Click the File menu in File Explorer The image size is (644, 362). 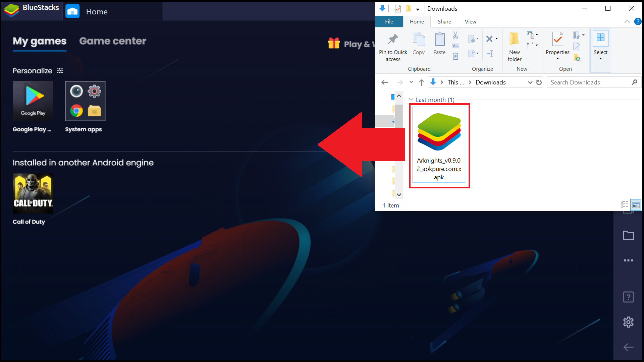(x=389, y=21)
